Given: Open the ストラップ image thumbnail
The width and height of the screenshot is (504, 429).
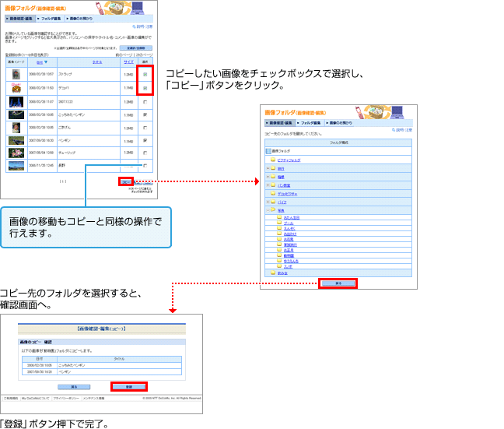Looking at the screenshot, I should click(x=16, y=74).
